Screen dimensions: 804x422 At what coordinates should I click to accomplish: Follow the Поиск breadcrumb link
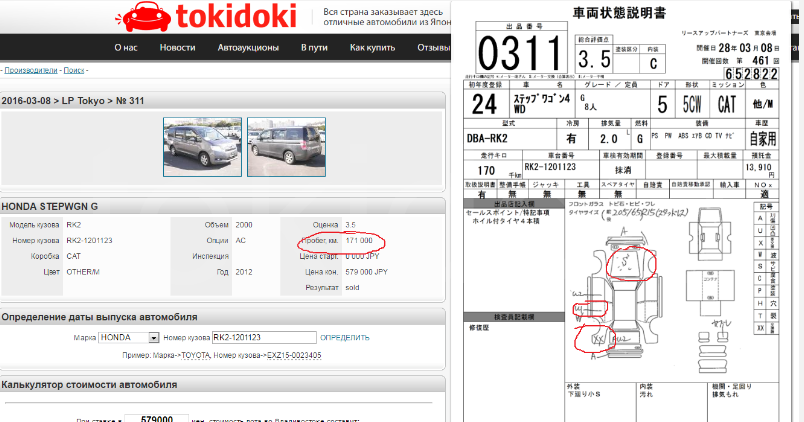[74, 70]
